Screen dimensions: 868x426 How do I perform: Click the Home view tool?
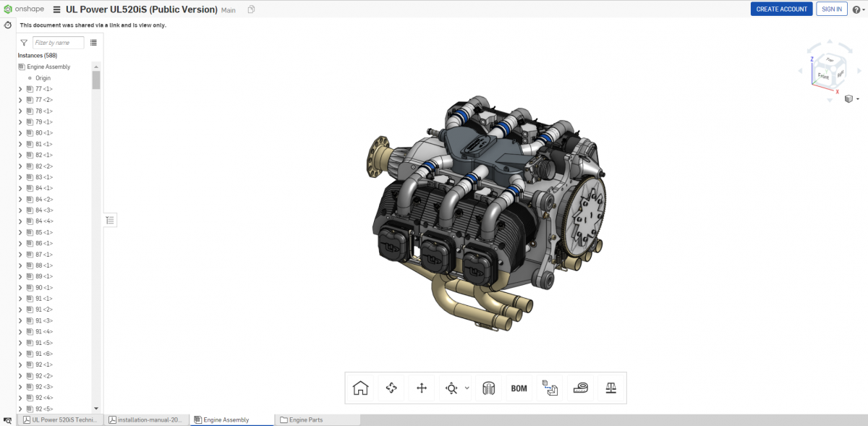360,388
